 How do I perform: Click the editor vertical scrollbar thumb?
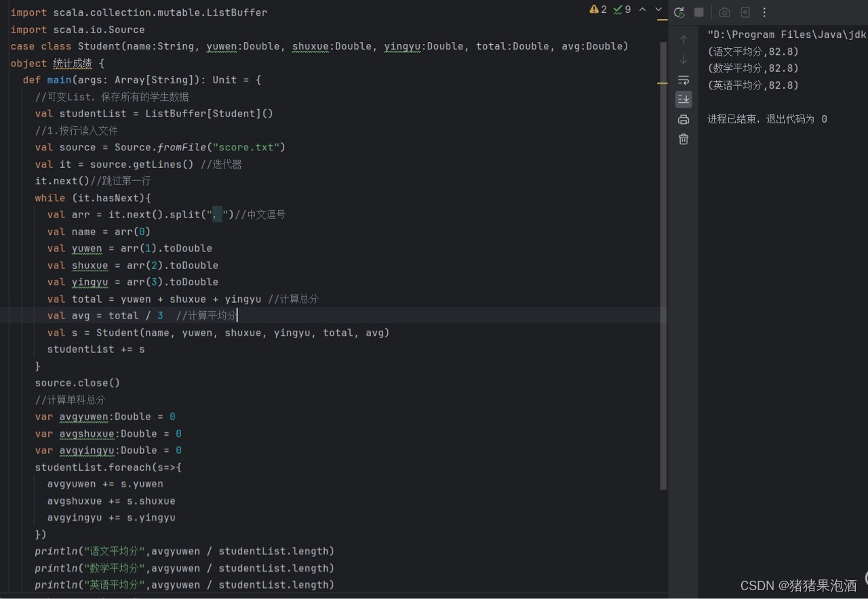[x=664, y=264]
